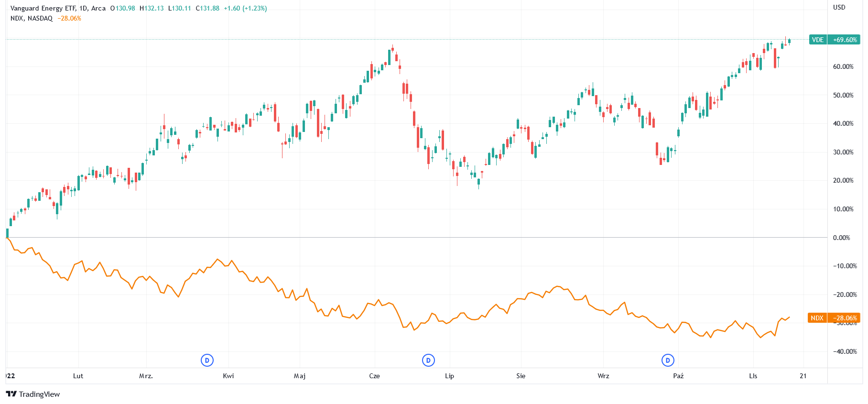
Task: Click the +1.60 (+1.23%) change value
Action: [245, 8]
